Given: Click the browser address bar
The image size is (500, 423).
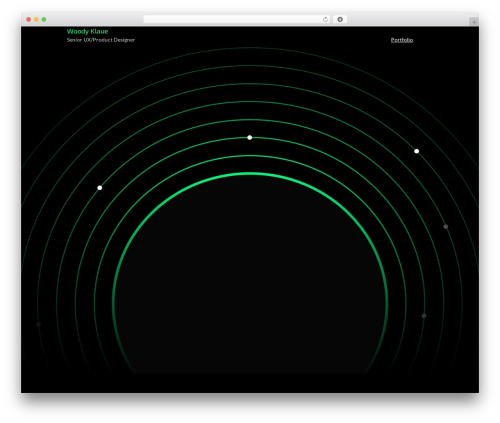Looking at the screenshot, I should pos(237,19).
